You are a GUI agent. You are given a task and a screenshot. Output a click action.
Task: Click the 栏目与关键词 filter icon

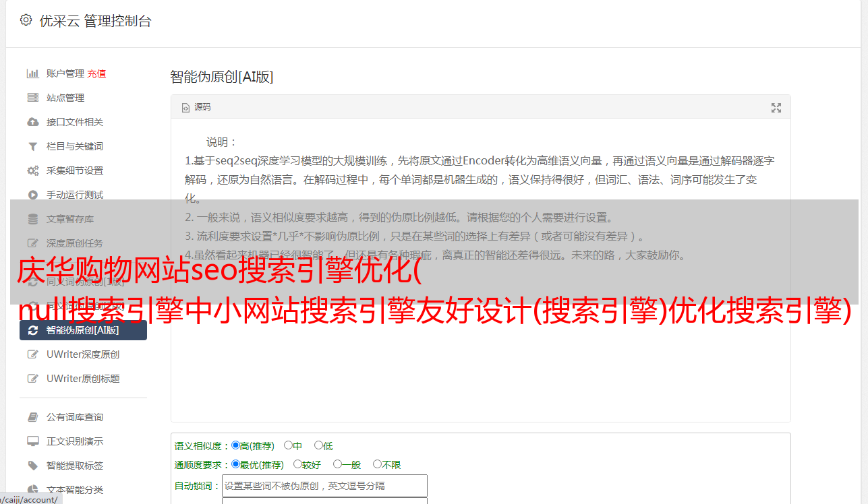(32, 146)
